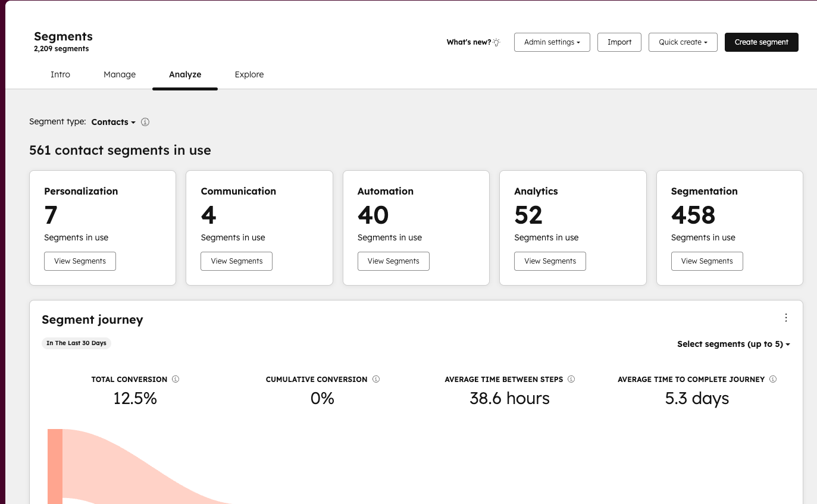Image resolution: width=817 pixels, height=504 pixels.
Task: Expand Select segments (up to 5) dropdown
Action: pos(733,344)
